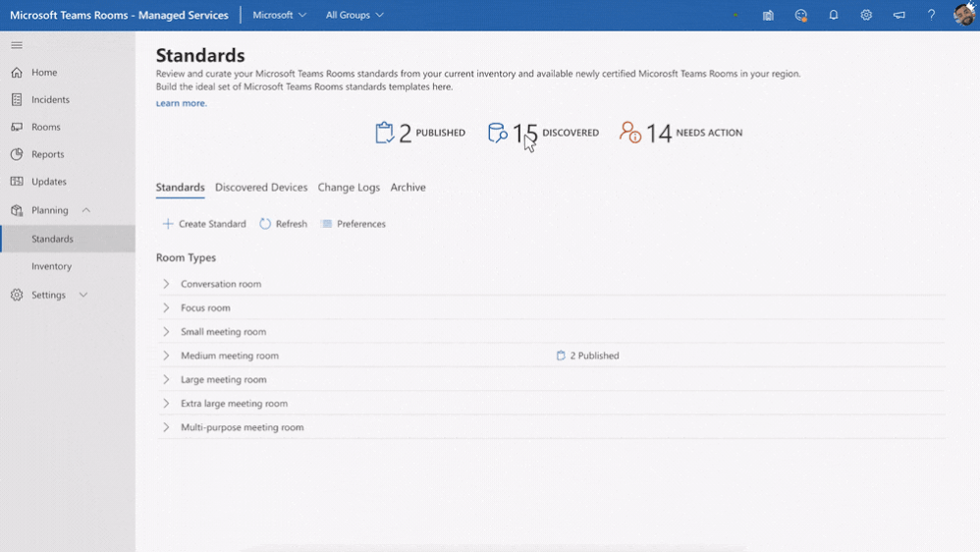Click the Conversation room label
This screenshot has height=552, width=980.
(221, 284)
